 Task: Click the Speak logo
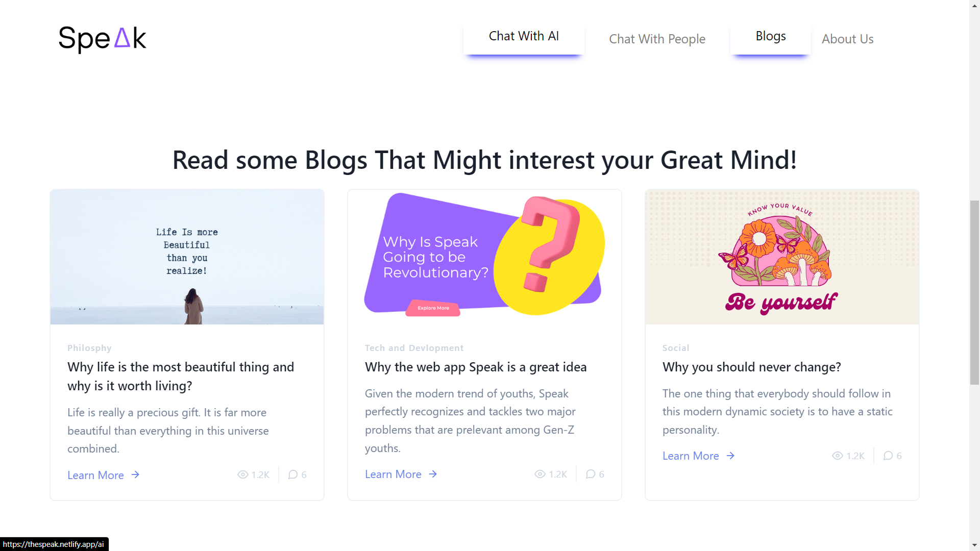(x=102, y=39)
